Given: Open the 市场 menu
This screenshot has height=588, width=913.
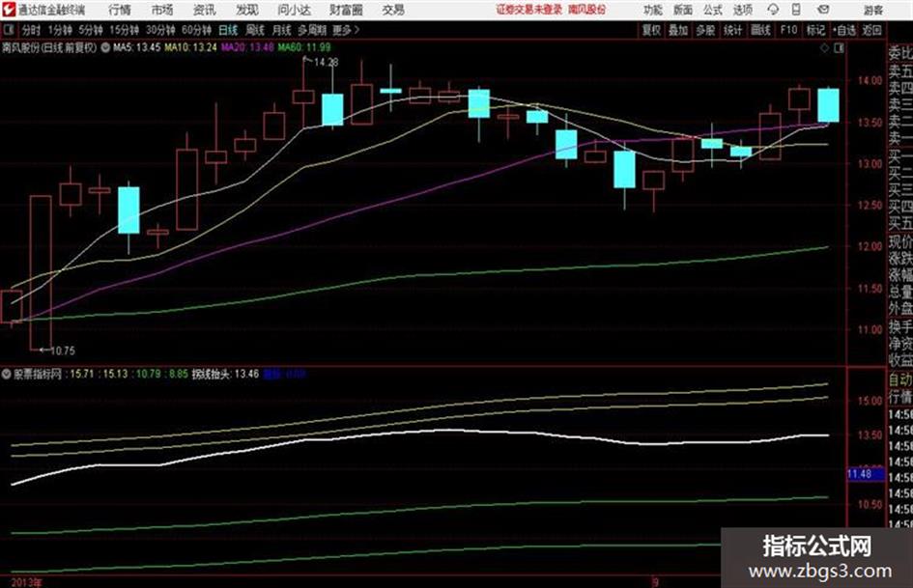Looking at the screenshot, I should (x=162, y=10).
